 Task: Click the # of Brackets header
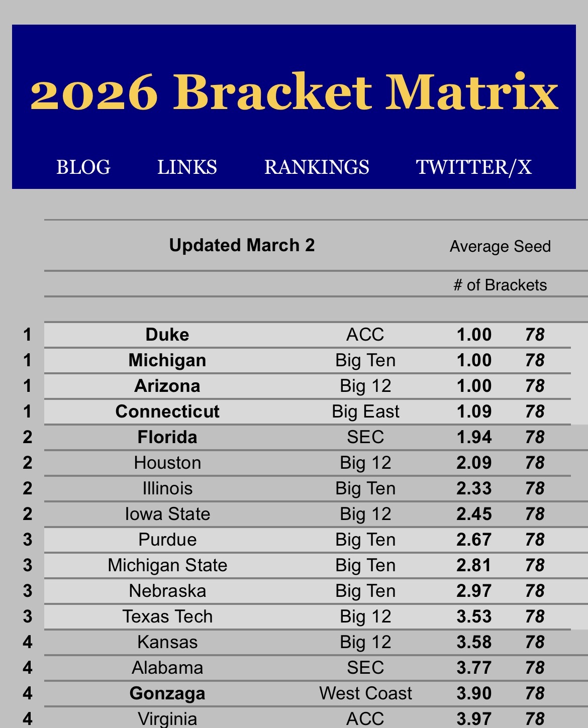click(500, 285)
